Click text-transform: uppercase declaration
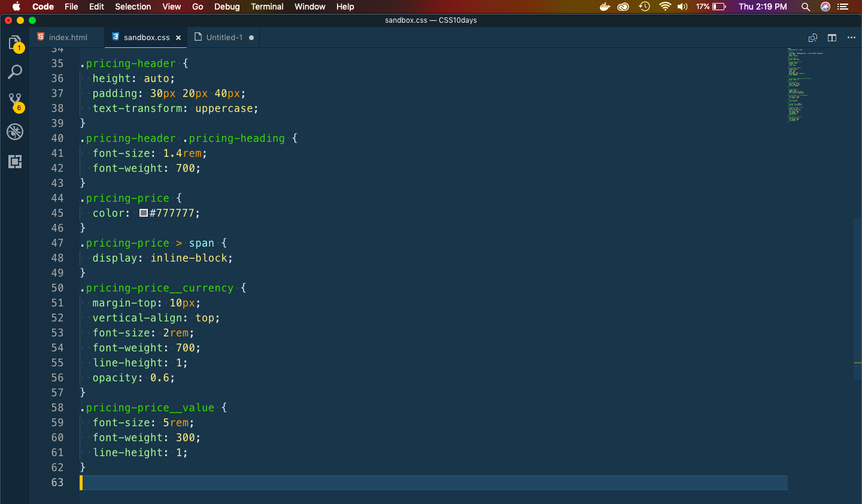This screenshot has width=862, height=504. (x=175, y=108)
